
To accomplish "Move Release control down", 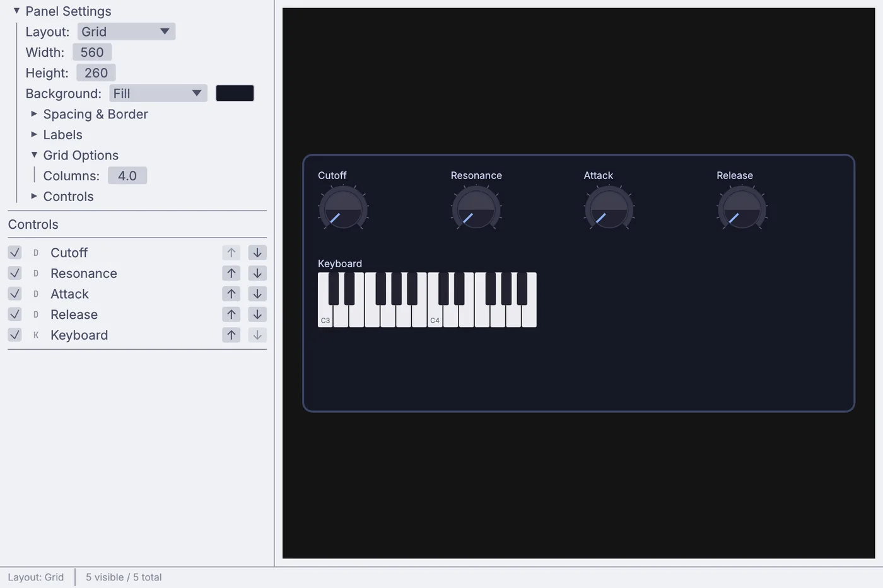I will (257, 314).
